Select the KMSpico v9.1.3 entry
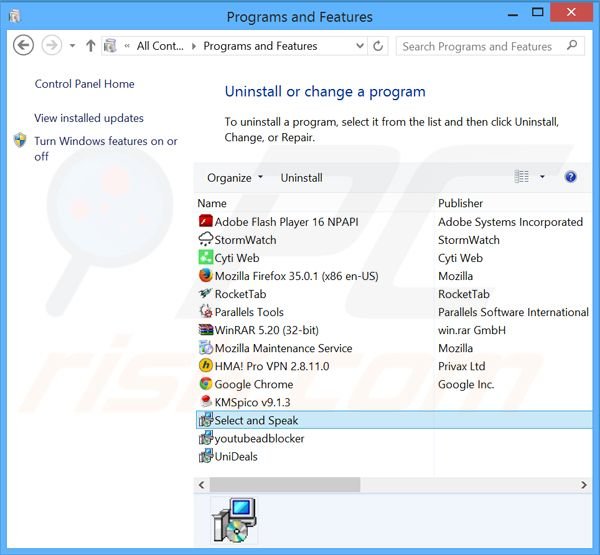 [x=252, y=402]
